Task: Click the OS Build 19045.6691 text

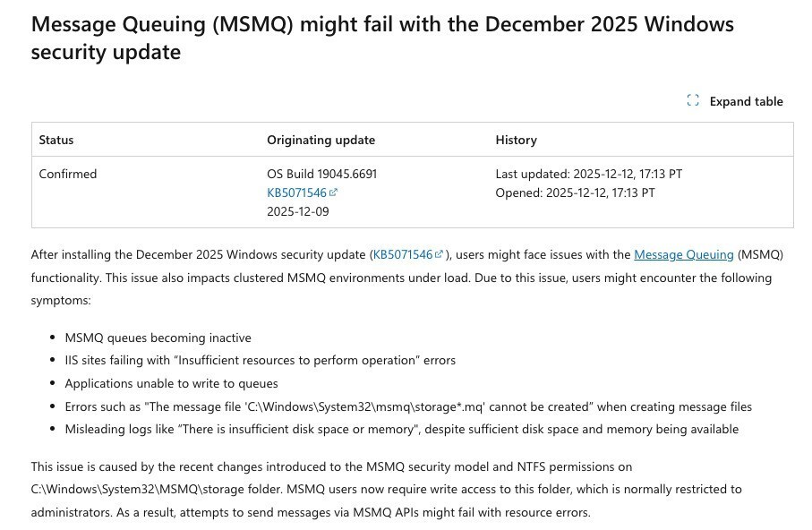Action: click(321, 174)
